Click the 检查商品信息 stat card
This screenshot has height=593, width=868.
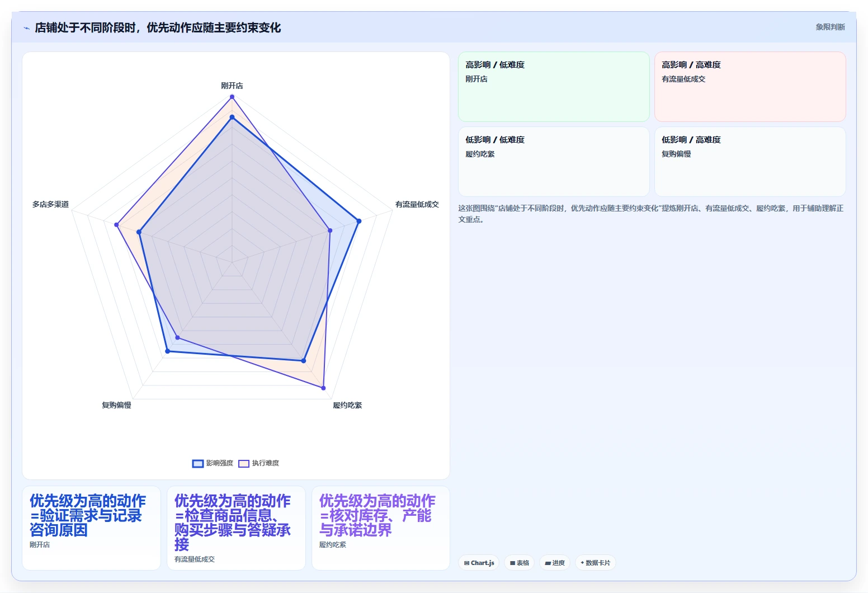[236, 528]
